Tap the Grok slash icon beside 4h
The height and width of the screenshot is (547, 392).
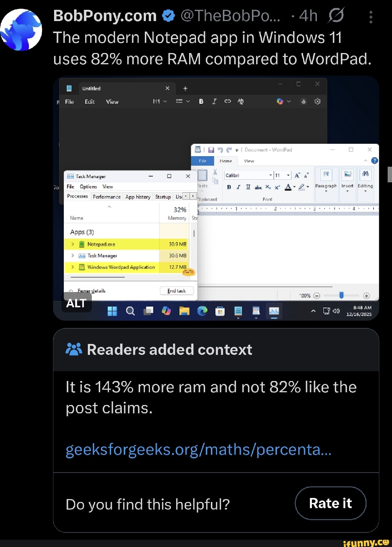[336, 16]
